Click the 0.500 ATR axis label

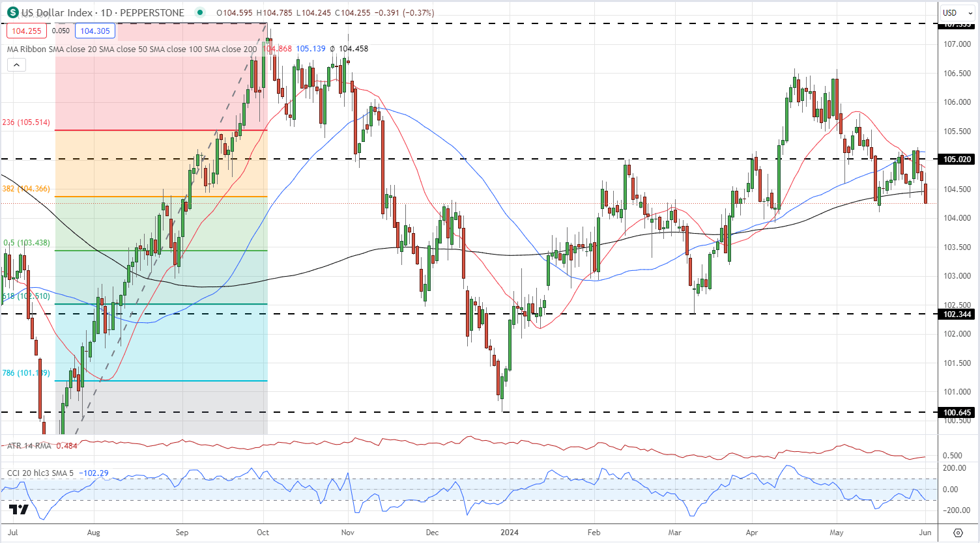click(x=953, y=456)
